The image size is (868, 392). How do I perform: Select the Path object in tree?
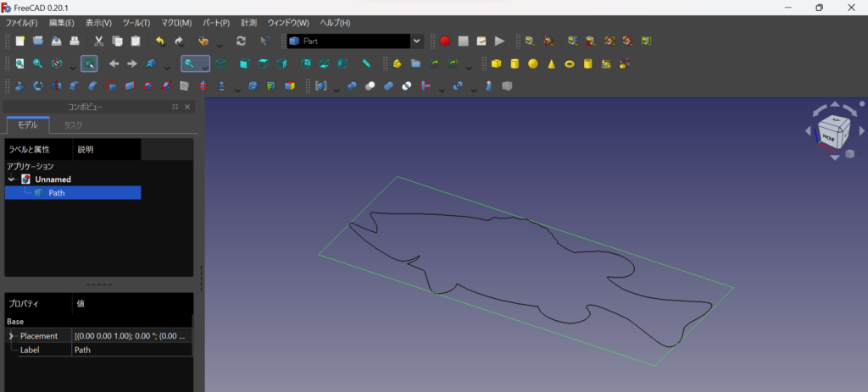point(57,193)
